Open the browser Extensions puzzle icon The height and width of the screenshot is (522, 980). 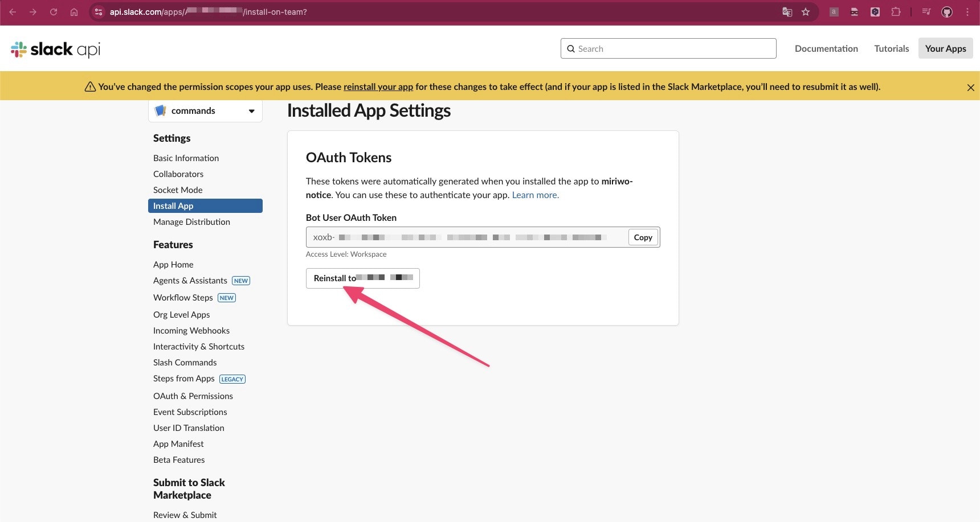coord(896,12)
